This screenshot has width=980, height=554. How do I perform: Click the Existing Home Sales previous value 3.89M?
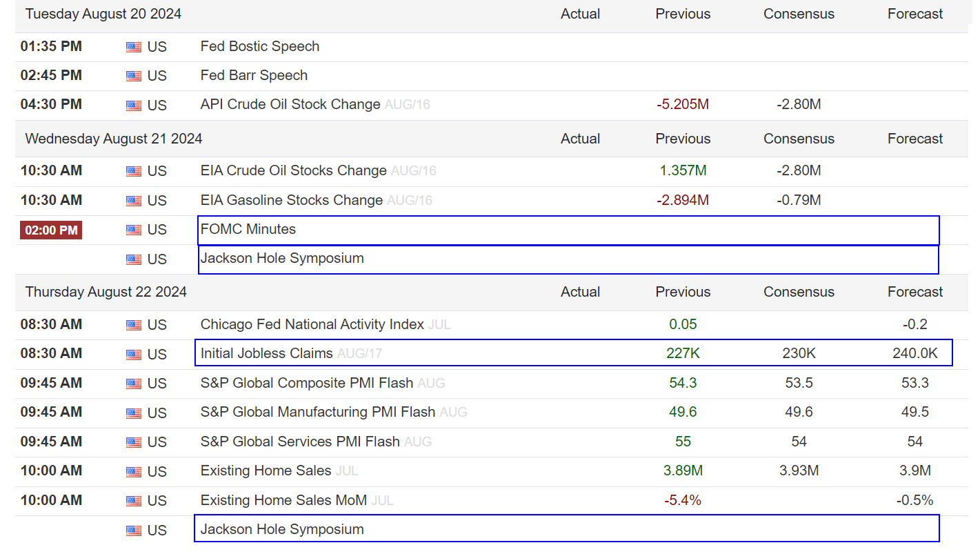683,471
